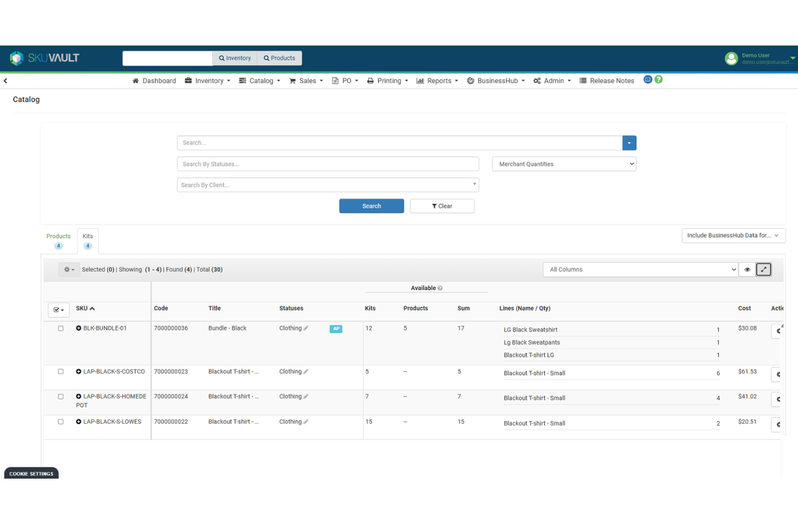Image resolution: width=798 pixels, height=532 pixels.
Task: Open the Include BusinessHub Data dropdown
Action: (733, 236)
